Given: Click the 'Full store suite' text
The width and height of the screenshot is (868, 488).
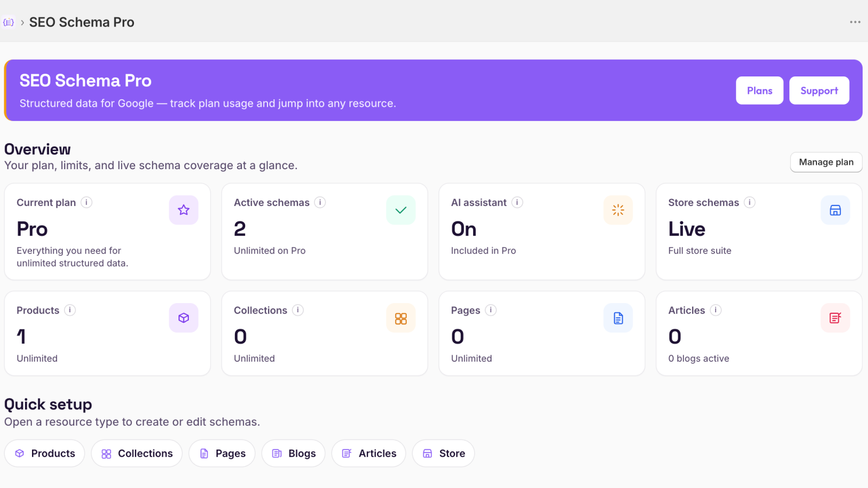Looking at the screenshot, I should pyautogui.click(x=700, y=251).
